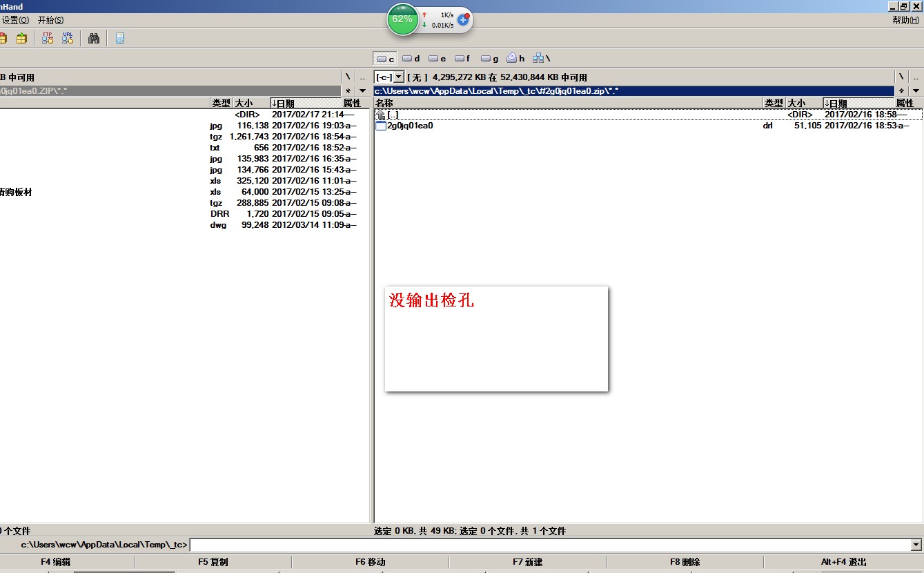Click the F5 复制 button
The image size is (924, 573).
pos(213,562)
